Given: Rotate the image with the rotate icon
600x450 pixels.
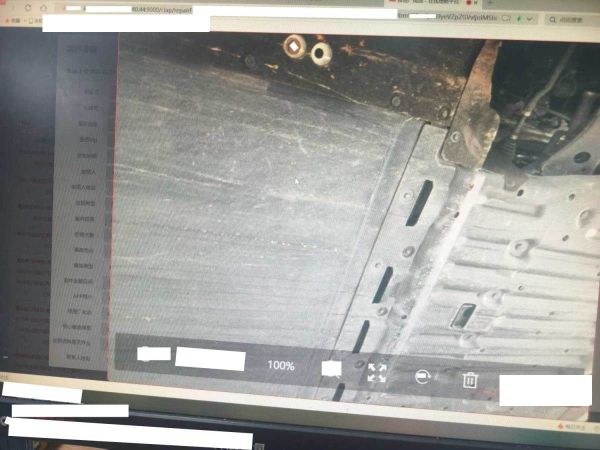Looking at the screenshot, I should 423,378.
